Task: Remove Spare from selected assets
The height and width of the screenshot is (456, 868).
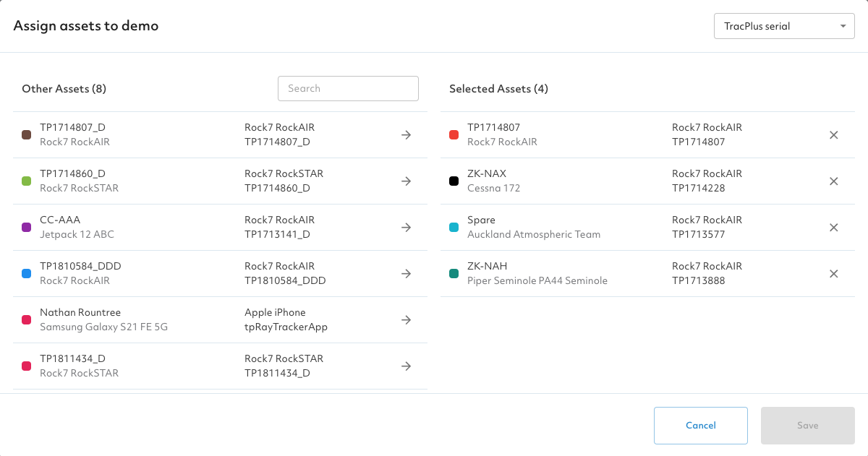Action: (833, 228)
